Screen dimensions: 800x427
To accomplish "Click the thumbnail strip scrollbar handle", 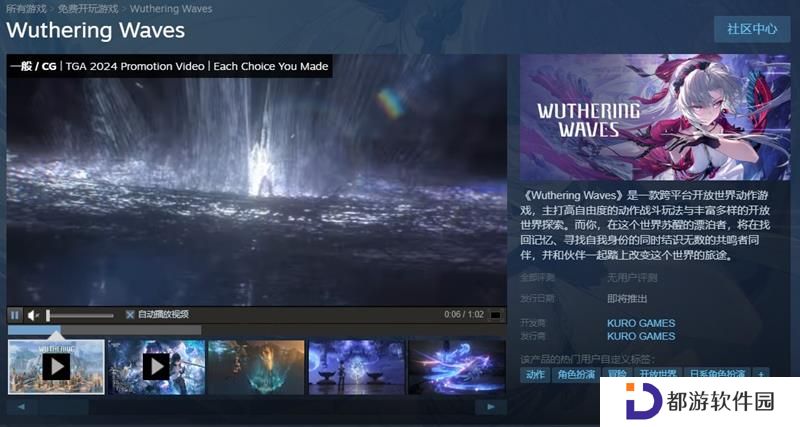I will click(63, 407).
